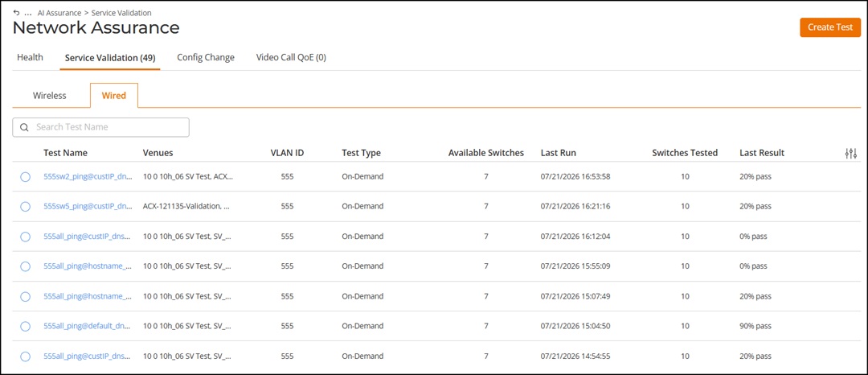Screen dimensions: 868x375
Task: Select the Wired sub-tab
Action: pos(114,95)
